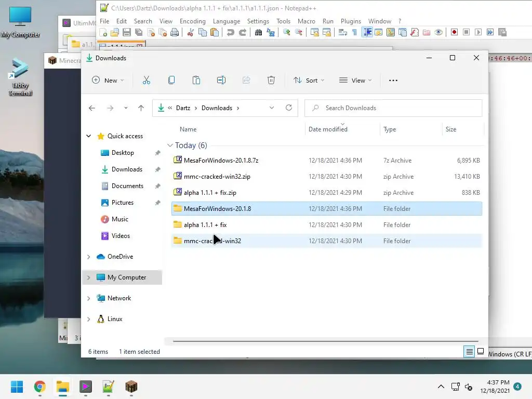Click Notepad++ Zoom Out icon
Viewport: 532px width, 399px height.
coord(298,33)
